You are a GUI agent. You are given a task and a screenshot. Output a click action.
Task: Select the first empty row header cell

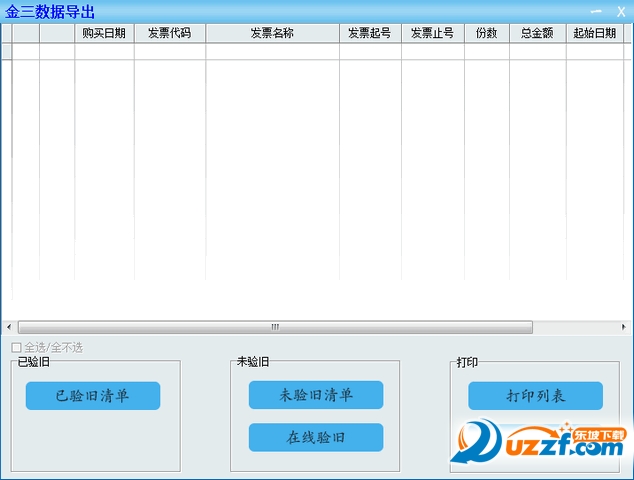tap(7, 51)
